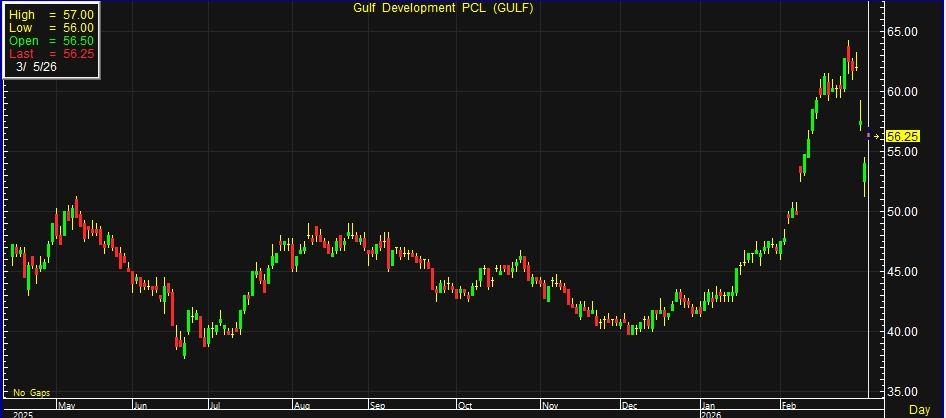Click the 3/ 5/26 date in the info box
946x418 pixels.
(x=39, y=66)
